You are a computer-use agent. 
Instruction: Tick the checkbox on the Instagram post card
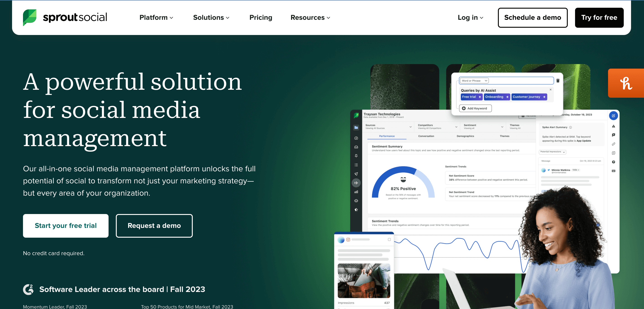(x=389, y=240)
